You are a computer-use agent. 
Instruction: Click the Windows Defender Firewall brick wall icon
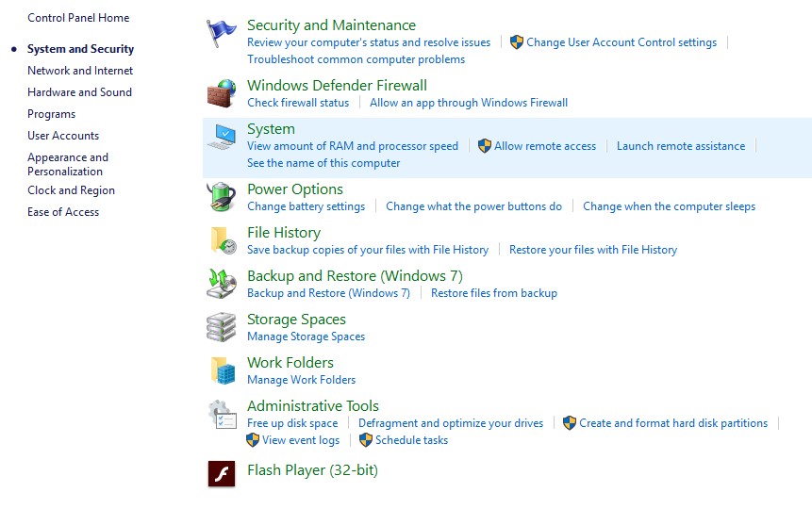[x=222, y=93]
